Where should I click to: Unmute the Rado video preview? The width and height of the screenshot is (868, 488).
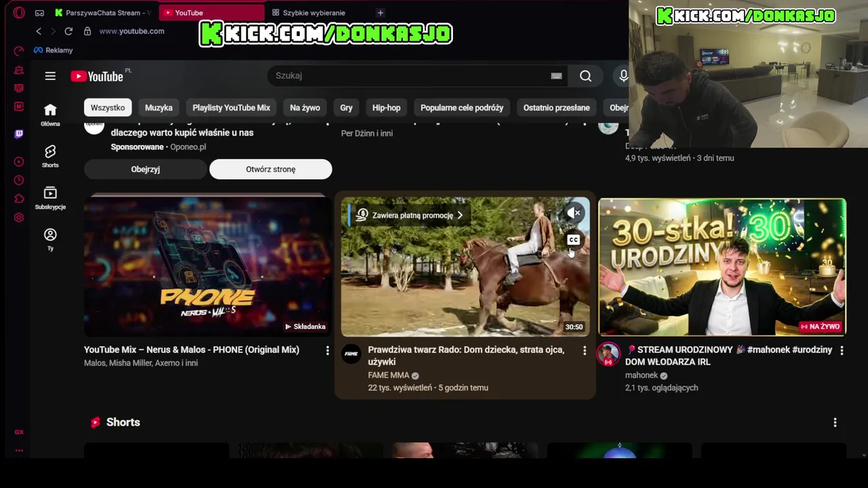point(574,213)
